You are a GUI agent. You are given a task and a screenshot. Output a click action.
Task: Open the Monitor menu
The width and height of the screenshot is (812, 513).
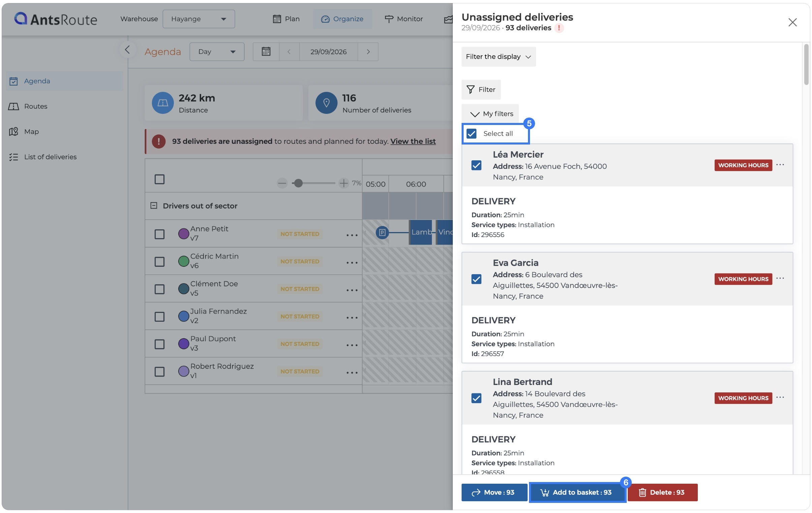click(403, 19)
